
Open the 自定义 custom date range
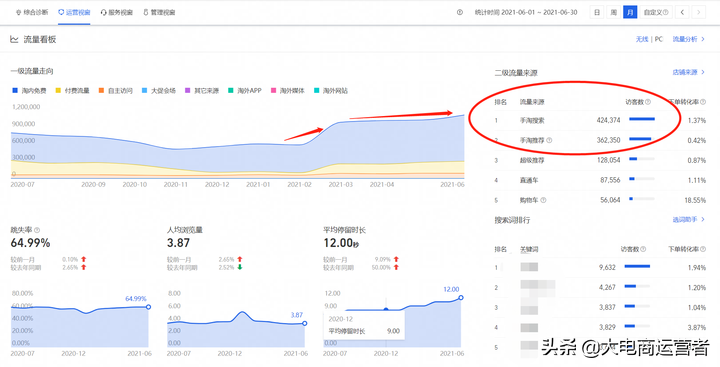tap(656, 12)
